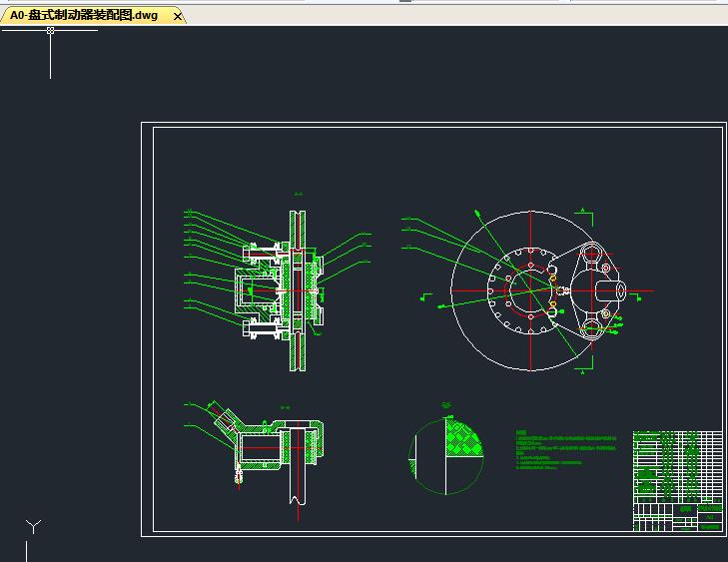This screenshot has height=562, width=728.
Task: Click the green technical requirements text block
Action: 566,449
